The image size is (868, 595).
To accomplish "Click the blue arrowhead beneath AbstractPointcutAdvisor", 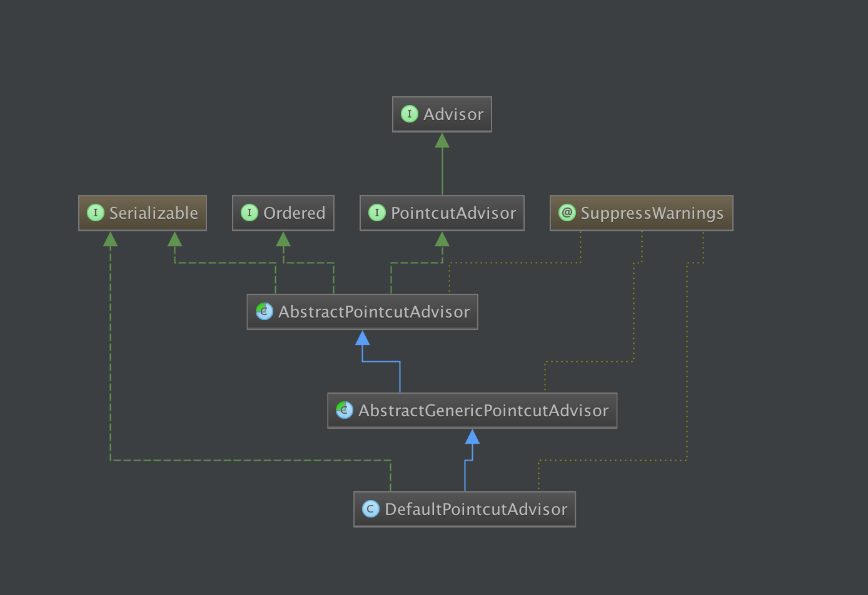I will click(362, 338).
